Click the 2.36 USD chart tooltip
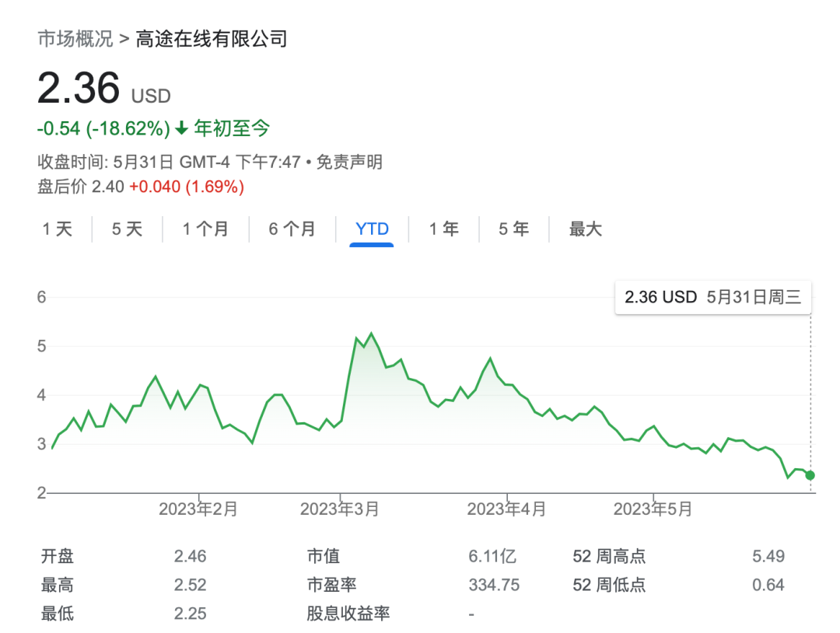The width and height of the screenshot is (840, 633). 712,296
